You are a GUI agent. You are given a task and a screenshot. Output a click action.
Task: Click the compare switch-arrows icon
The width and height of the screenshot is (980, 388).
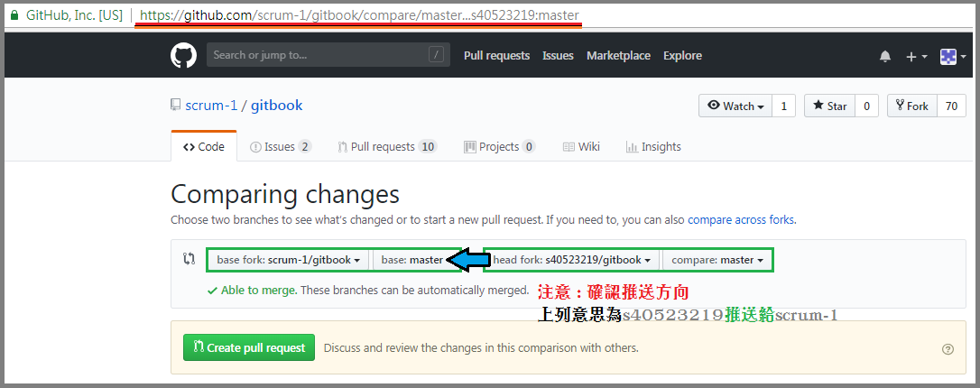(x=189, y=259)
